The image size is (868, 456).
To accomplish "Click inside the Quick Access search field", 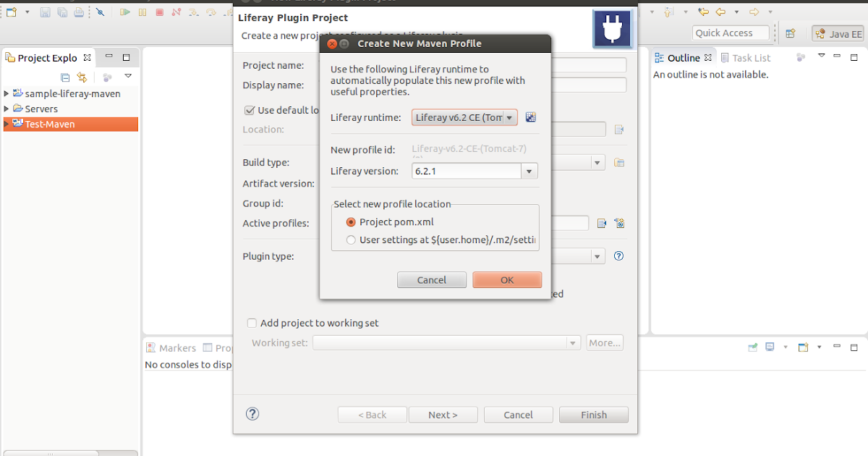I will click(731, 33).
